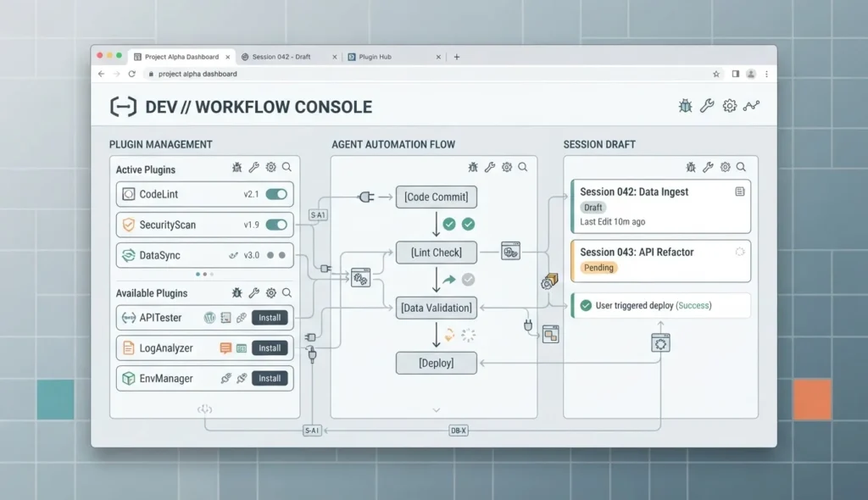Screen dimensions: 868x500
Task: Toggle the browser side panel icon
Action: [735, 74]
